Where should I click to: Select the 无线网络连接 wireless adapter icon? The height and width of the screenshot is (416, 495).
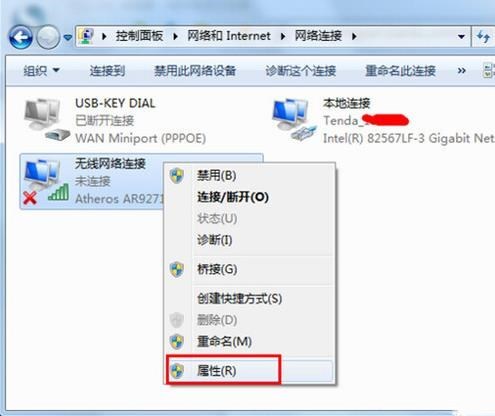(x=46, y=181)
